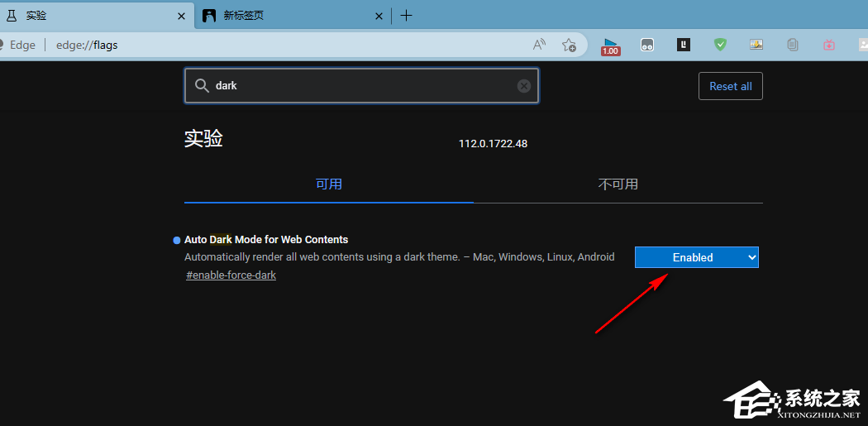
Task: Clear the flags search box text
Action: tap(523, 86)
